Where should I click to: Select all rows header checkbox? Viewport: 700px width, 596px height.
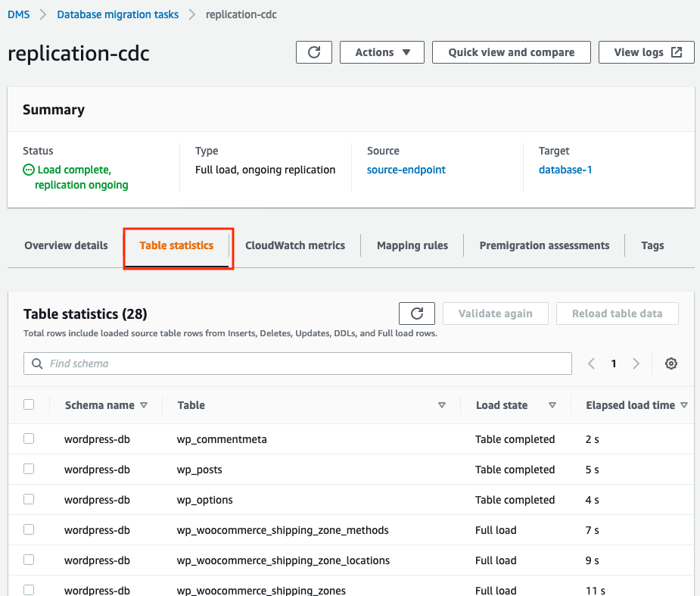[x=29, y=404]
